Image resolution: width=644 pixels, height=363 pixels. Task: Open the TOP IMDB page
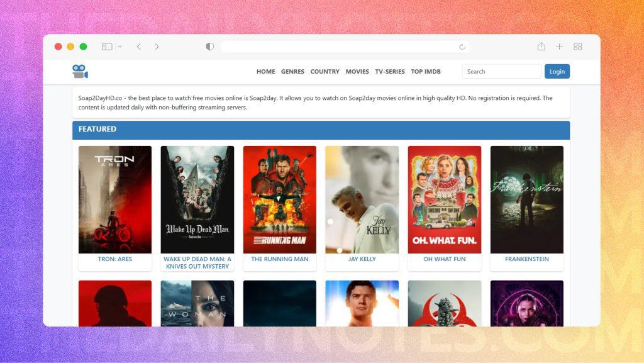click(426, 72)
